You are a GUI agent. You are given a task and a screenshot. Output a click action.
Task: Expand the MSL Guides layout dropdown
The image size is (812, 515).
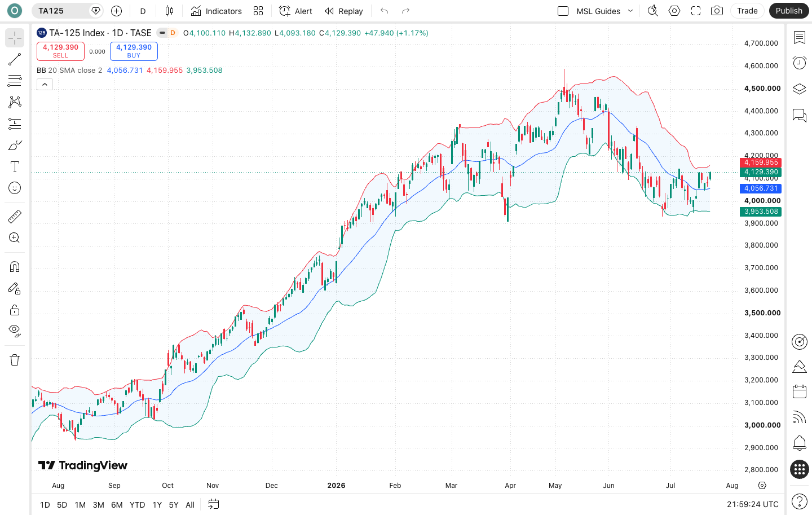click(x=630, y=11)
